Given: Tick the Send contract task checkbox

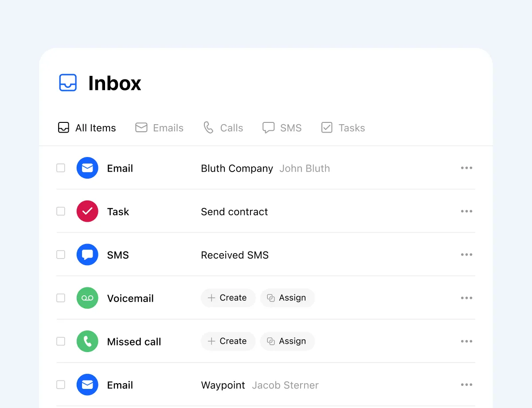Looking at the screenshot, I should 61,212.
